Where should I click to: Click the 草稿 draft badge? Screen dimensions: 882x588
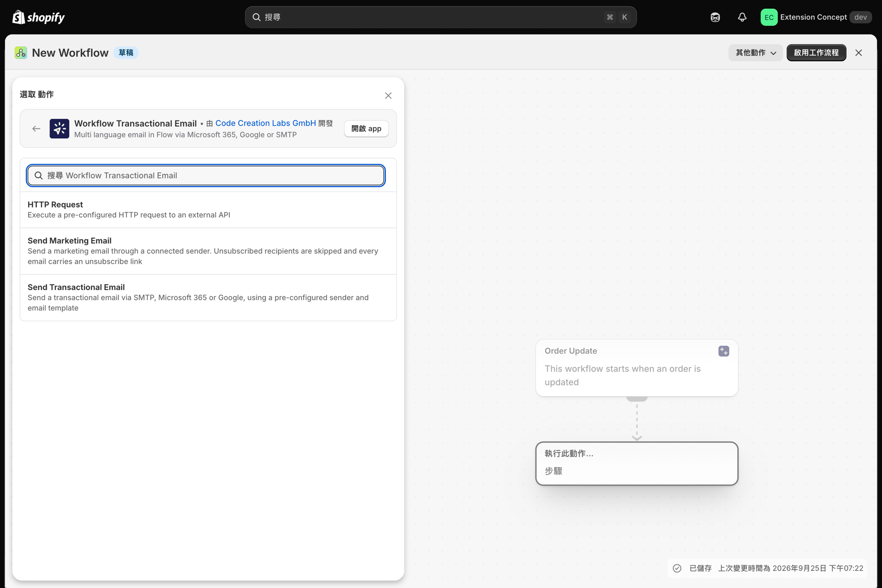(126, 53)
